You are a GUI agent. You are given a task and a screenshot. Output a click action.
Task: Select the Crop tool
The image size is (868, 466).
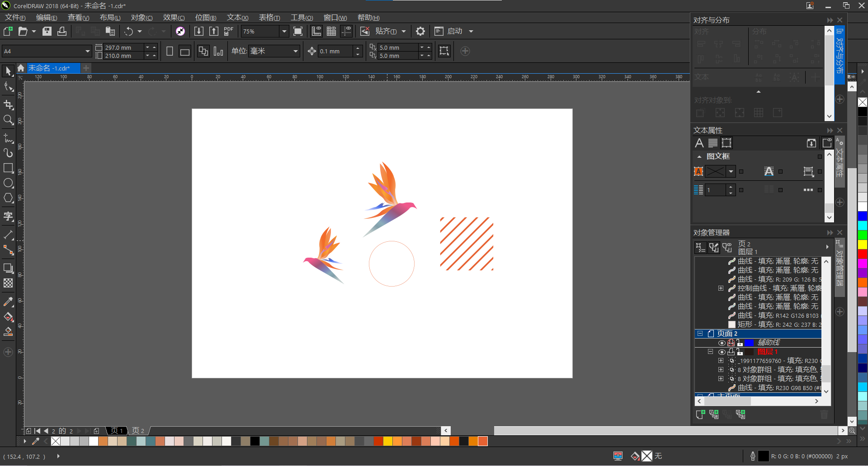8,105
